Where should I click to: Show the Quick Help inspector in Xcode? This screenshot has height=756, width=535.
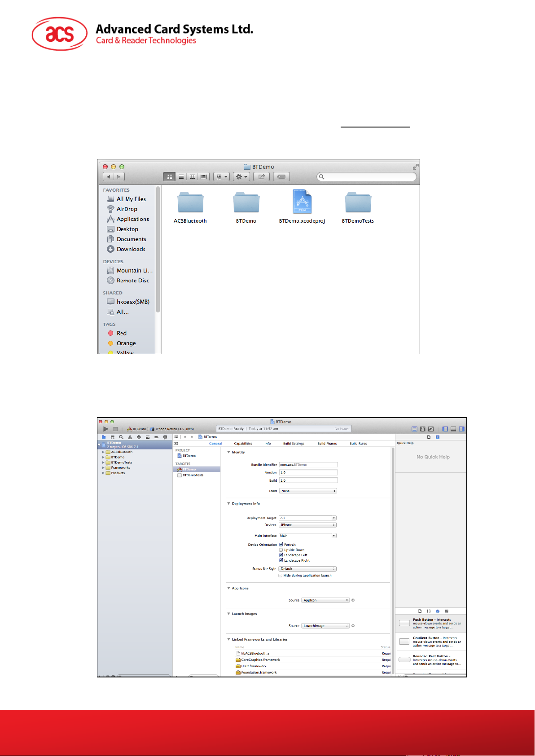coord(438,437)
